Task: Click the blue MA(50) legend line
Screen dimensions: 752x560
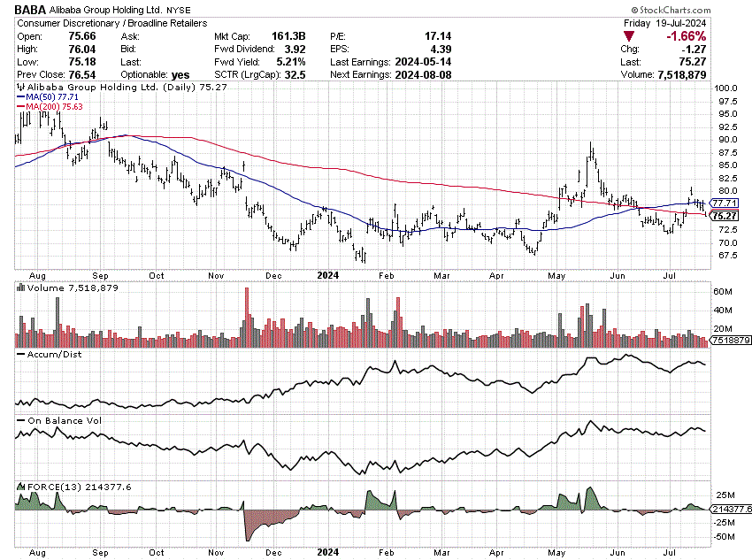Action: point(20,97)
